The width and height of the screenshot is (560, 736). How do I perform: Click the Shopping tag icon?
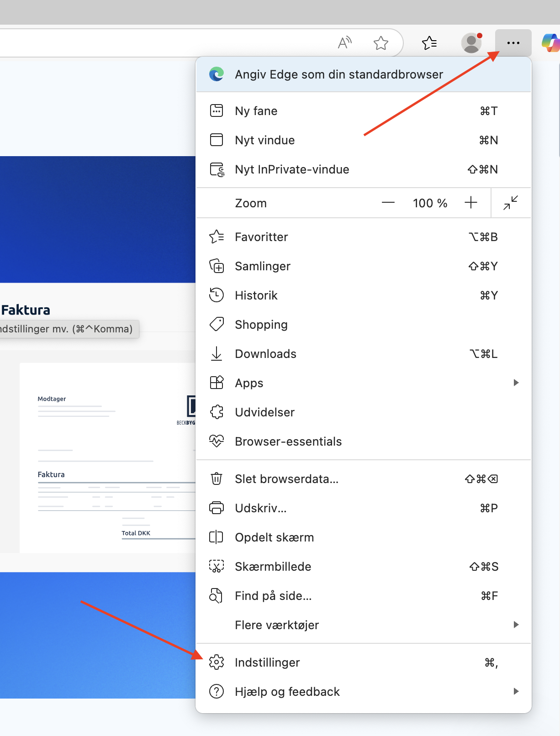tap(217, 324)
